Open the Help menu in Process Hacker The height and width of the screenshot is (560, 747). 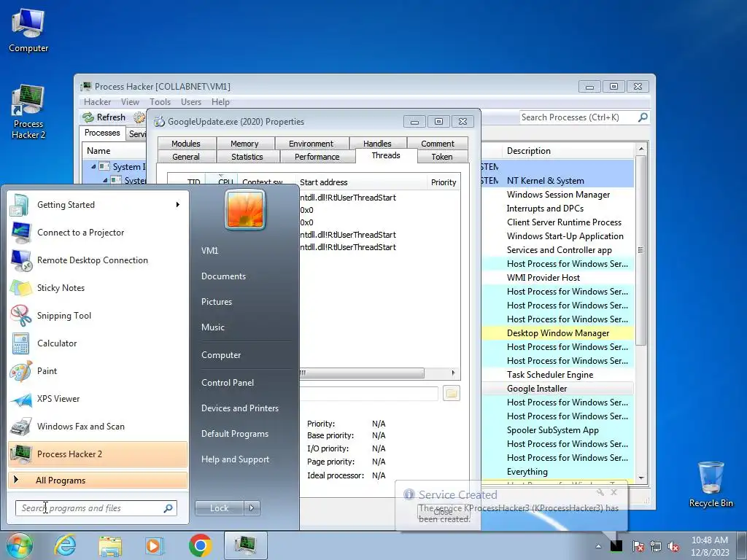coord(220,102)
